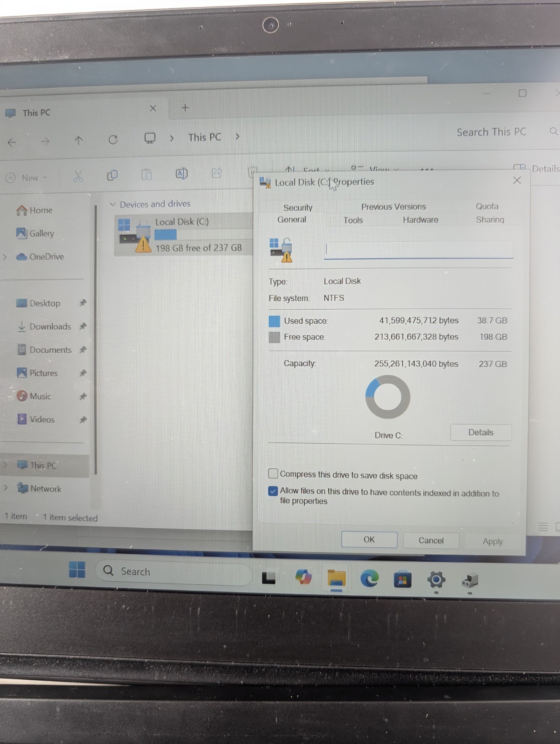Click the drive icon in Properties dialog
Screen dimensions: 560x744
[281, 250]
